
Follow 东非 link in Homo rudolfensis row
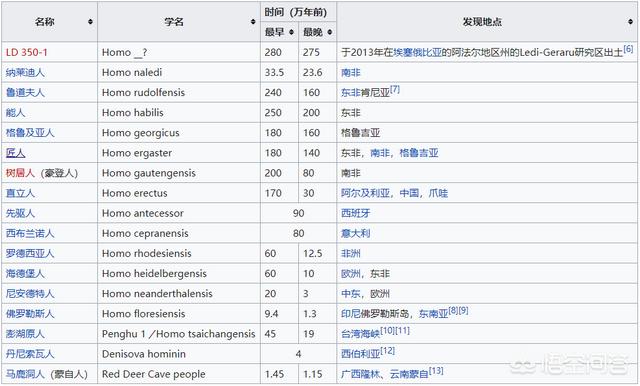tap(351, 93)
